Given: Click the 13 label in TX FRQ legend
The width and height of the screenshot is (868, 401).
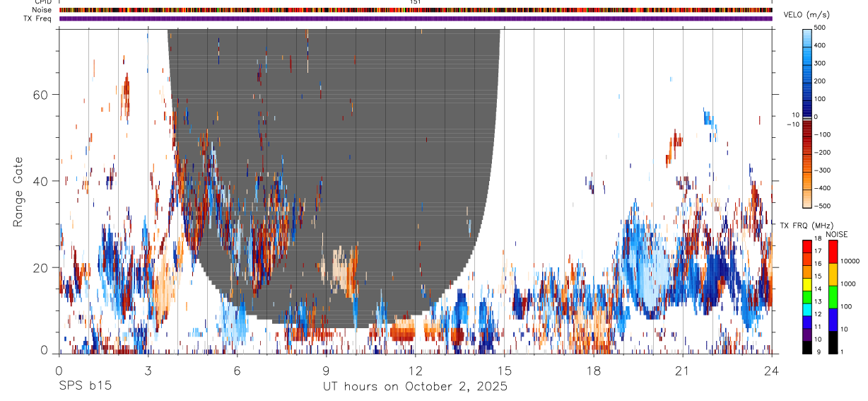Looking at the screenshot, I should tap(818, 301).
